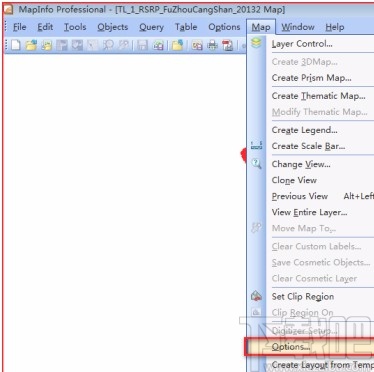Click the New Table toolbar icon
Viewport: 374px width, 372px height.
[16, 45]
